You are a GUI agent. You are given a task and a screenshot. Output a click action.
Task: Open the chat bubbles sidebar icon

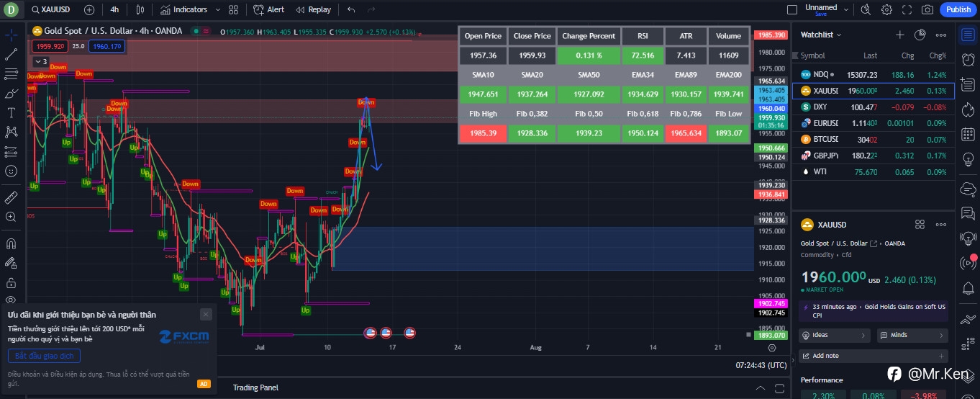click(968, 213)
